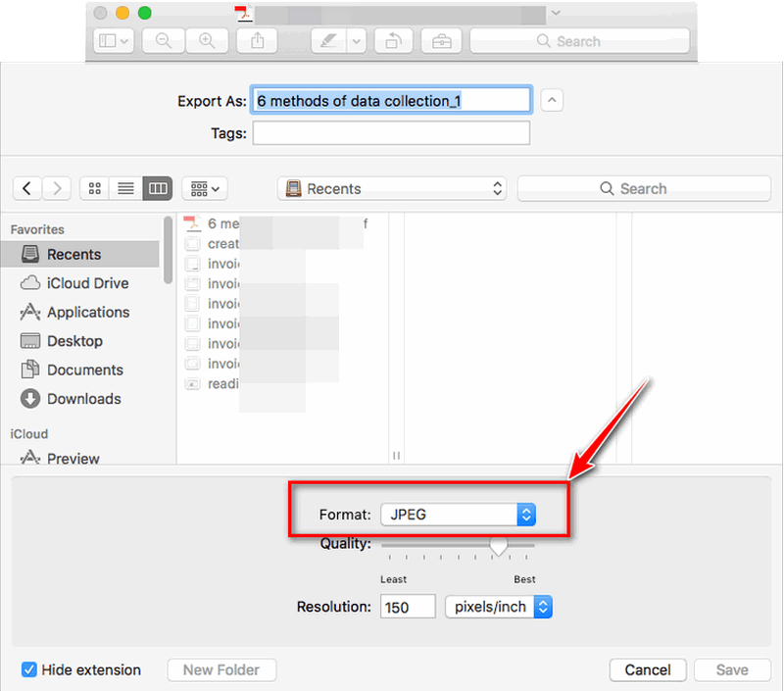Select iCloud Drive in sidebar
Screen dimensions: 784x691
[80, 283]
